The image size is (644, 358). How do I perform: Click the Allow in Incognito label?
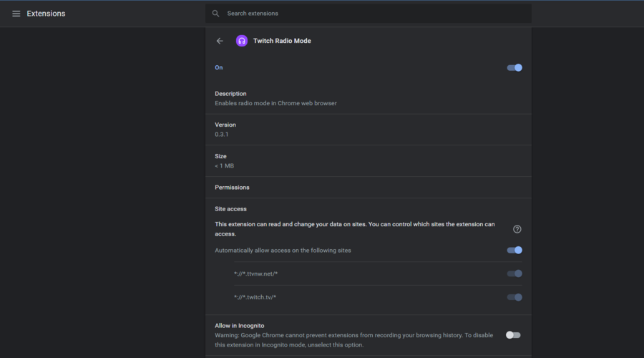tap(240, 326)
